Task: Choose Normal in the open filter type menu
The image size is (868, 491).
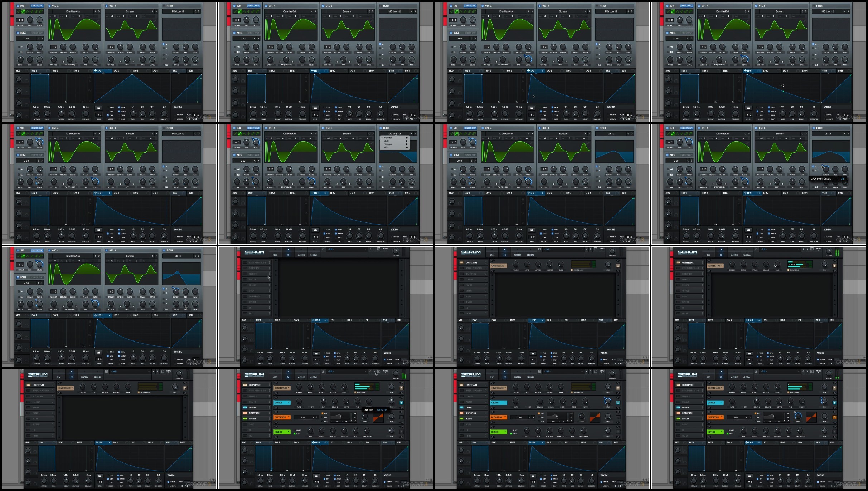Action: click(x=395, y=138)
